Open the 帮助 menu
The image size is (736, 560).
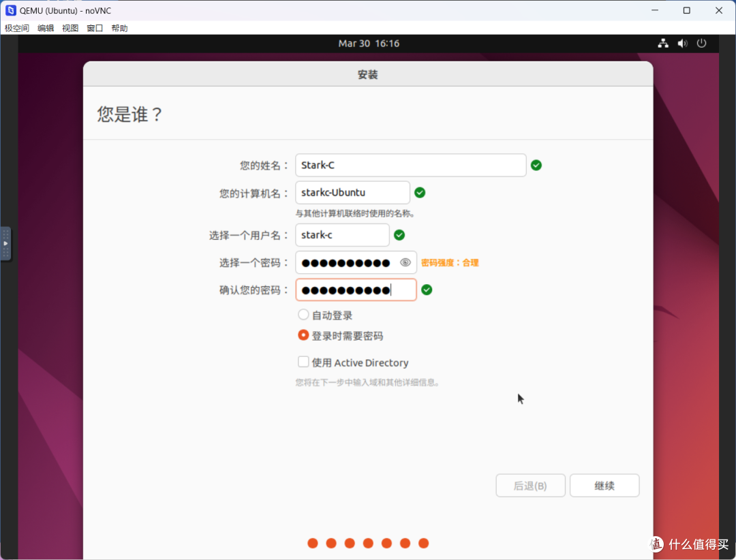point(119,28)
